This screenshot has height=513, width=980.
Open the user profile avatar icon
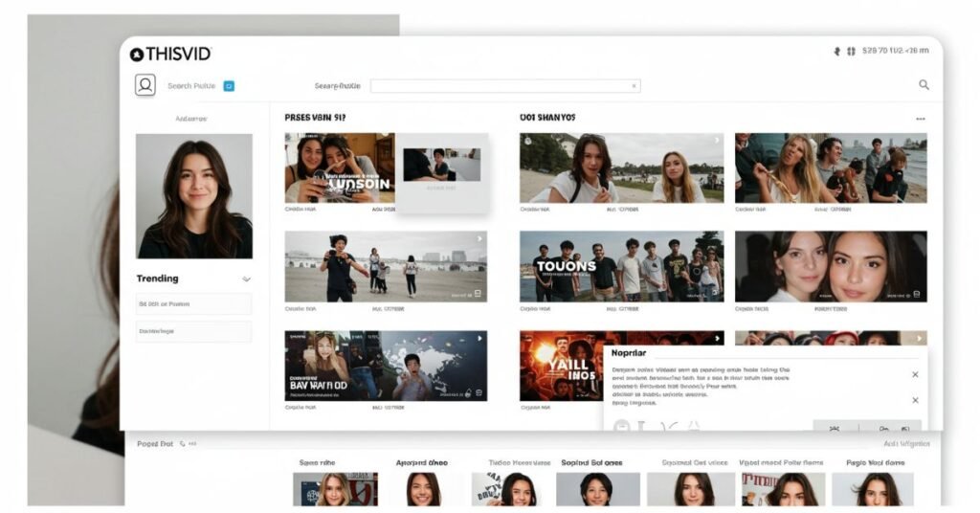coord(145,85)
